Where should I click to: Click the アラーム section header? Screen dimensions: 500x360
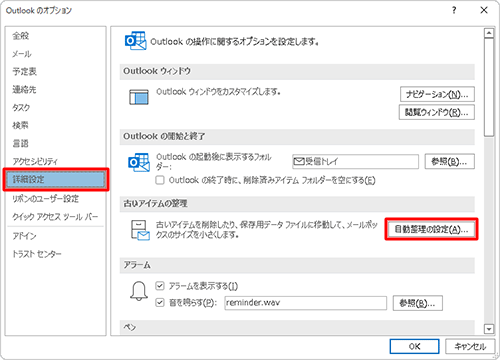pos(297,265)
